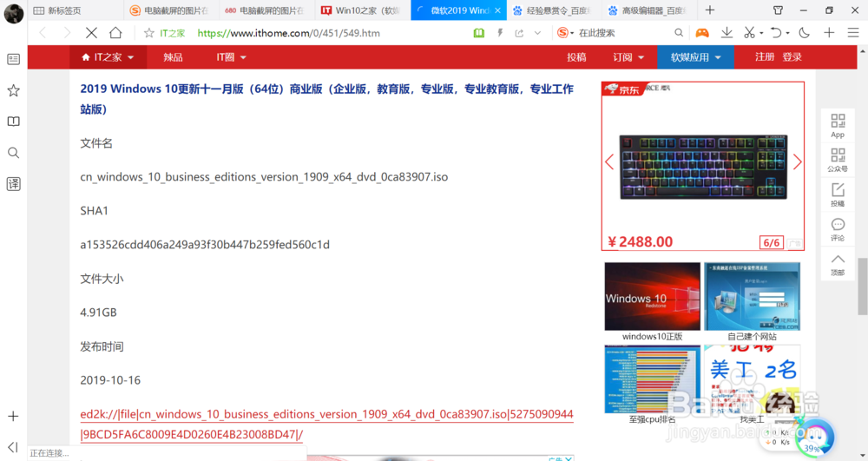The height and width of the screenshot is (461, 868).
Task: Share page via address bar icon
Action: (x=519, y=33)
